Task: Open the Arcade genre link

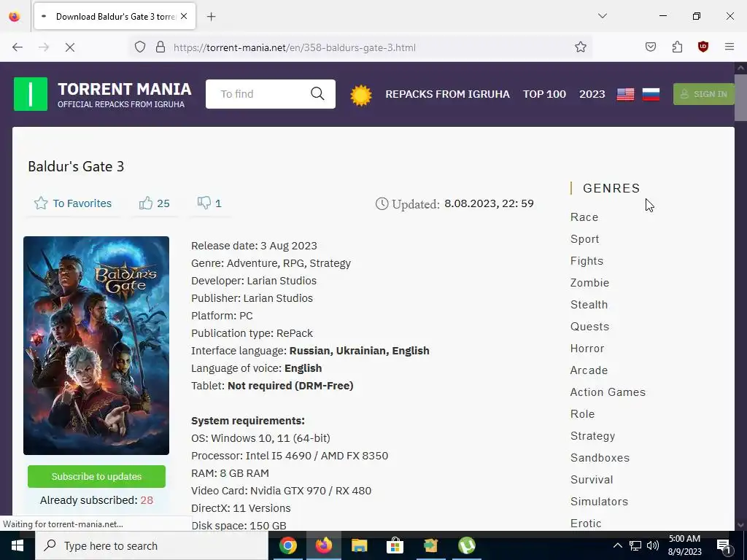Action: 589,370
